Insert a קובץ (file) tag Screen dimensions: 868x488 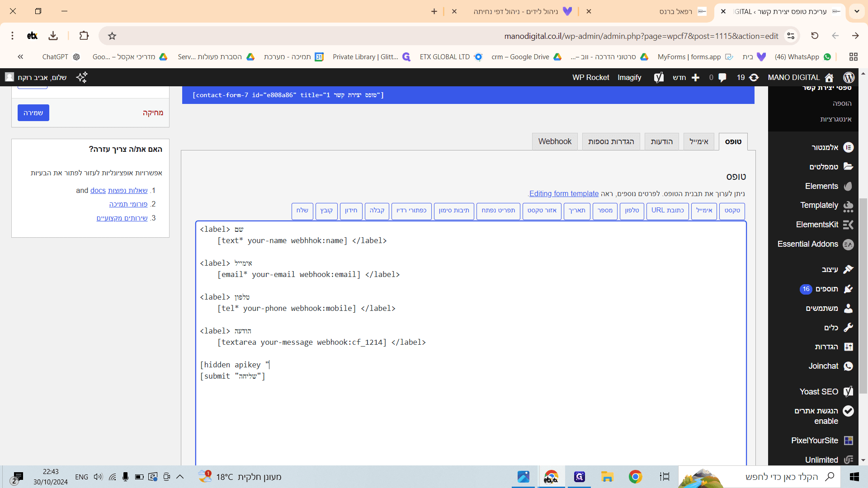point(326,211)
